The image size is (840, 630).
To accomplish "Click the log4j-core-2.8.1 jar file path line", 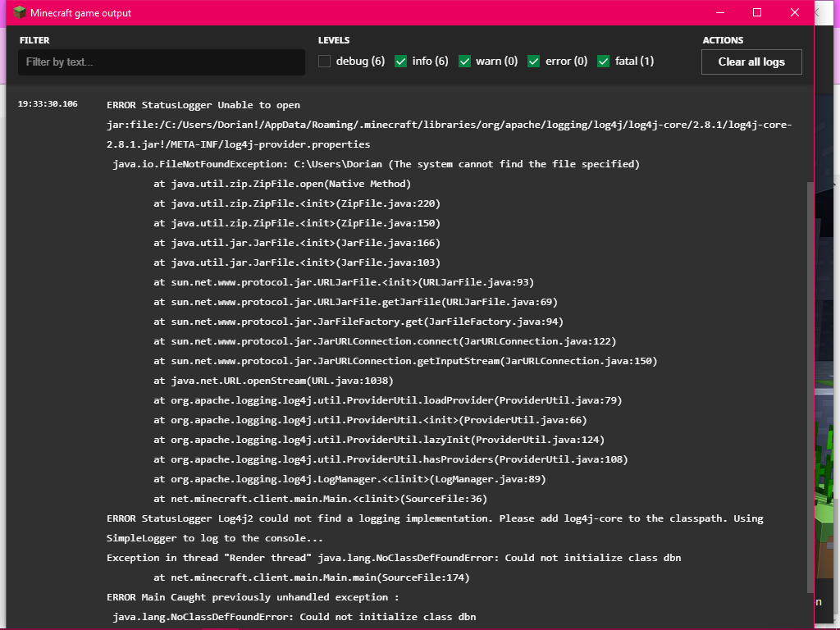I will point(449,125).
